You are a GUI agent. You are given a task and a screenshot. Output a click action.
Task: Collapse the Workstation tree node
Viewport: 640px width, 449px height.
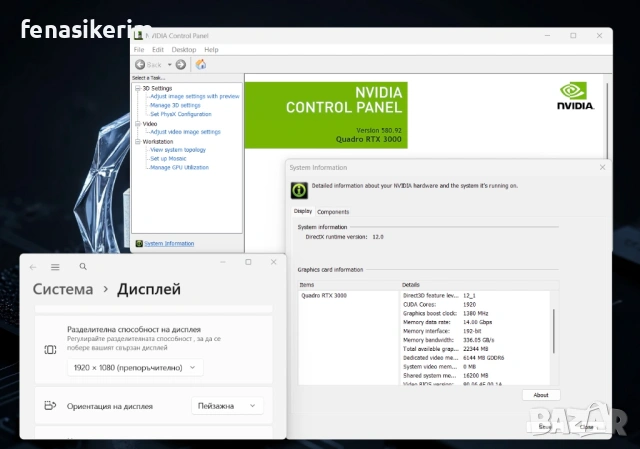[x=138, y=141]
